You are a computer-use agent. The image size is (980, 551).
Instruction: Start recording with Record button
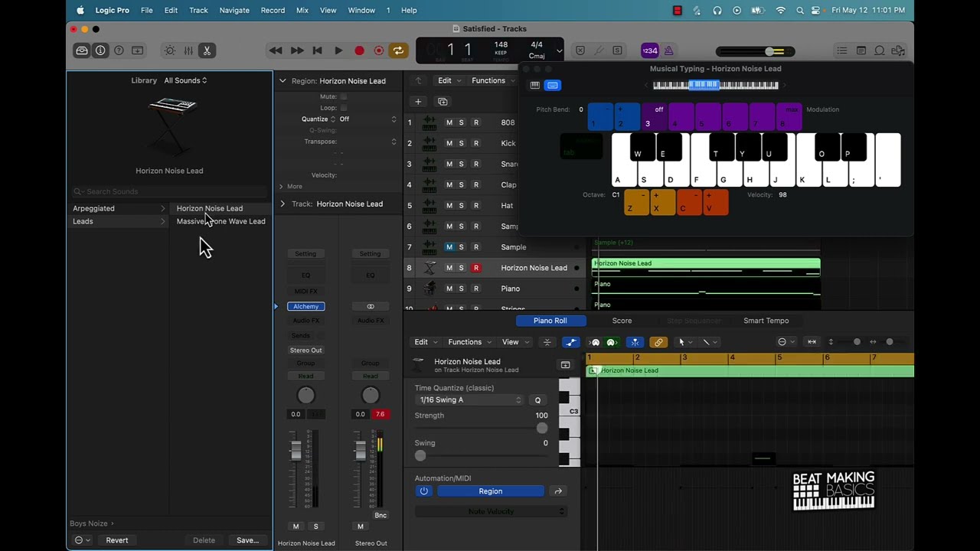(x=359, y=51)
